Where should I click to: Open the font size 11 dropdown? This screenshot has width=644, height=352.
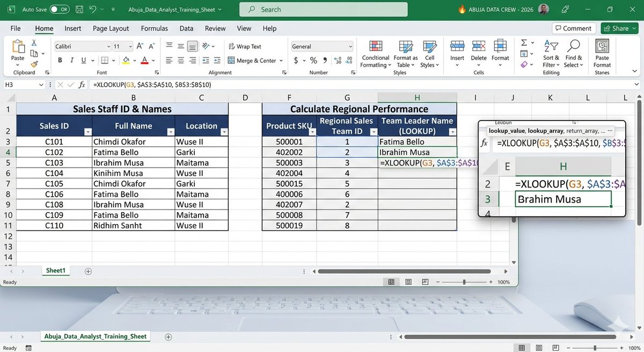[x=130, y=47]
